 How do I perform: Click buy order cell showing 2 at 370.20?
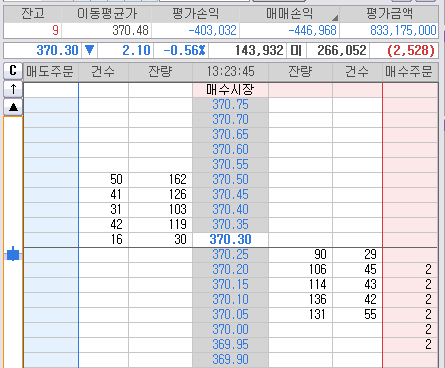tap(410, 270)
